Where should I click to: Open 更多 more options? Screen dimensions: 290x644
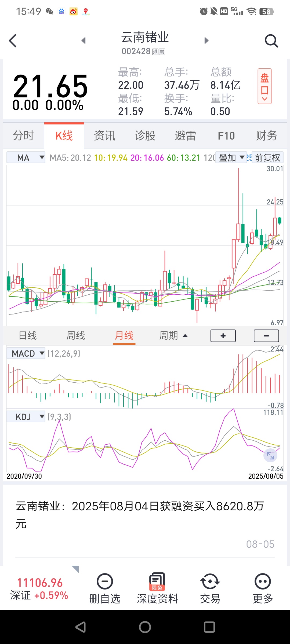(263, 588)
